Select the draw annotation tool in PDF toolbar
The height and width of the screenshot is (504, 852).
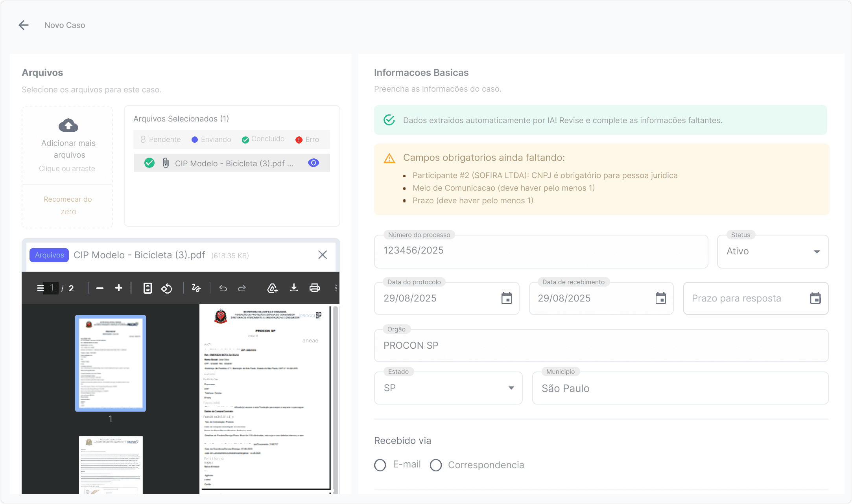pos(196,288)
